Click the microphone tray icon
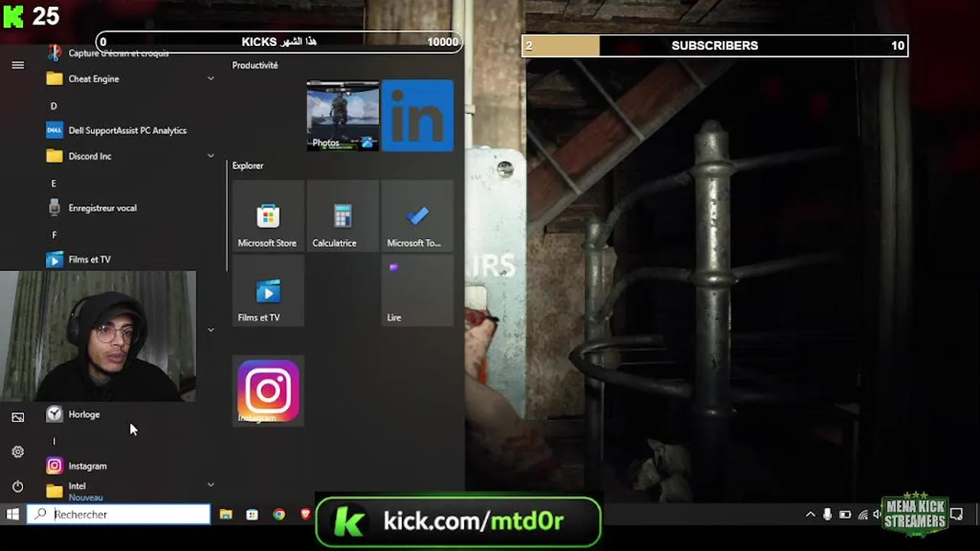The image size is (980, 551). pyautogui.click(x=828, y=515)
